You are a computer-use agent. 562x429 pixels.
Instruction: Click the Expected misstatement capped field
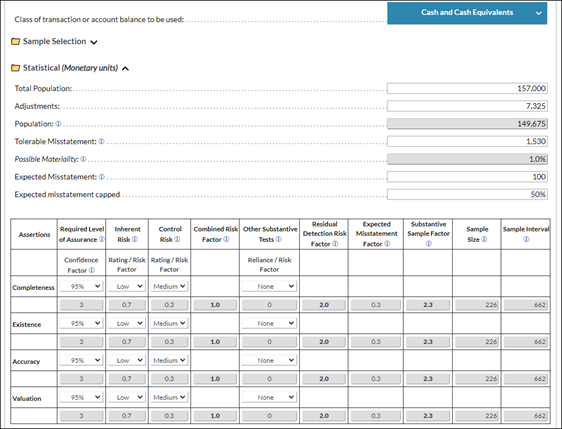point(467,194)
